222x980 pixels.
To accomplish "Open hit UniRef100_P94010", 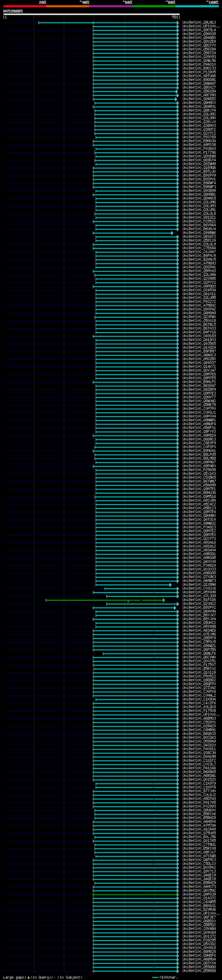I will click(x=199, y=65).
